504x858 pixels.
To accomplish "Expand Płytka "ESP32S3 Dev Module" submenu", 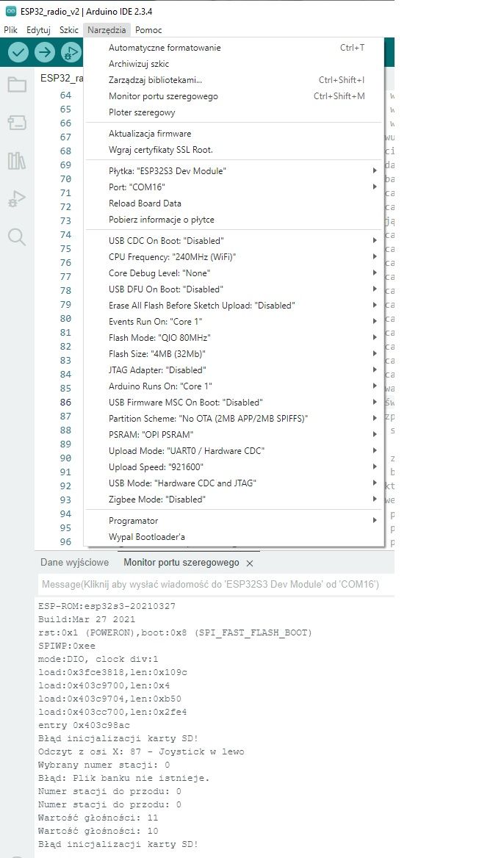I will pyautogui.click(x=234, y=170).
